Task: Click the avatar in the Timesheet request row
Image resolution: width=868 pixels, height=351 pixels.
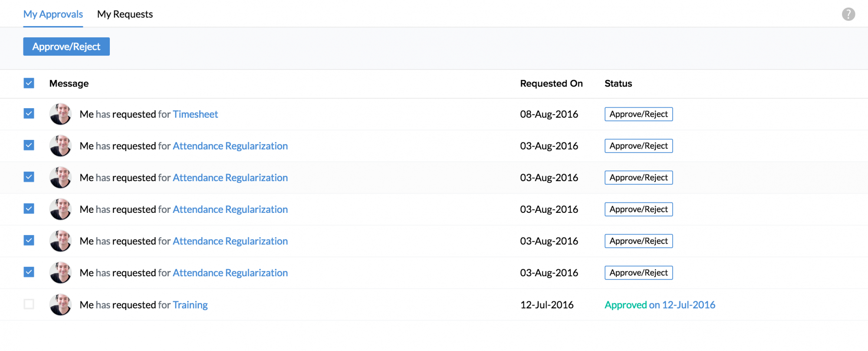Action: pos(60,114)
